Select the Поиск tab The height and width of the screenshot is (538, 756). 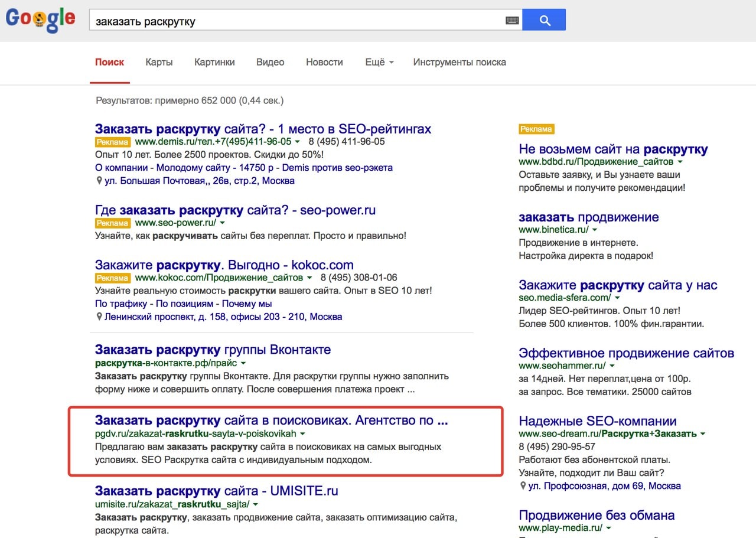[x=110, y=62]
